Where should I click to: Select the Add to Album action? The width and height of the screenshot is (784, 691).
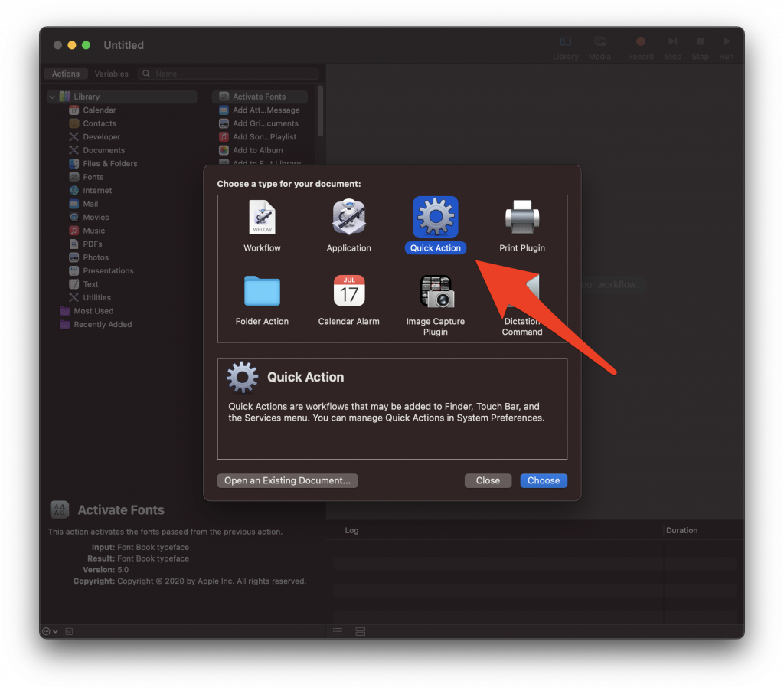(x=260, y=150)
